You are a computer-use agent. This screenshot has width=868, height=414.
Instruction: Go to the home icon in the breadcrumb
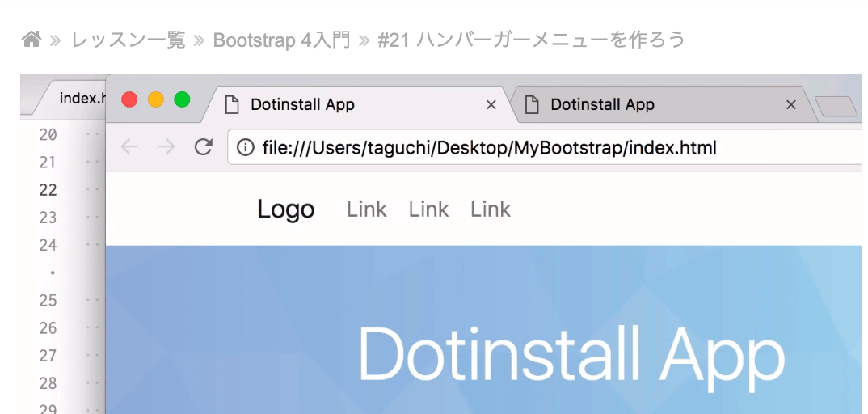pyautogui.click(x=31, y=40)
